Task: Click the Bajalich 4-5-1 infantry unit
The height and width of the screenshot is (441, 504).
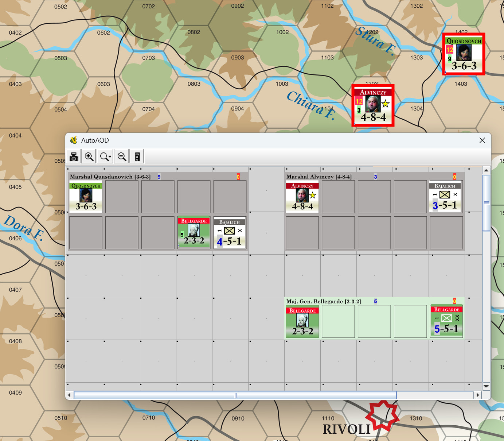Action: 230,233
